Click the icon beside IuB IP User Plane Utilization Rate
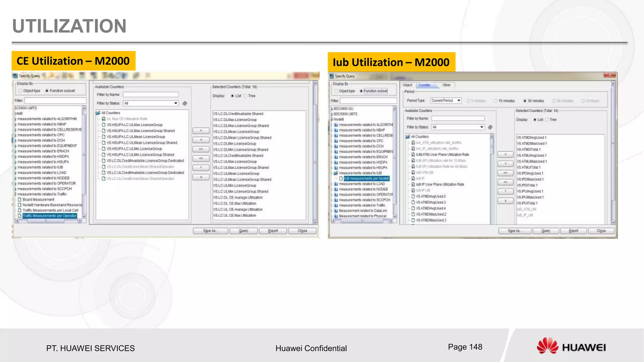This screenshot has width=644, height=362. [414, 184]
